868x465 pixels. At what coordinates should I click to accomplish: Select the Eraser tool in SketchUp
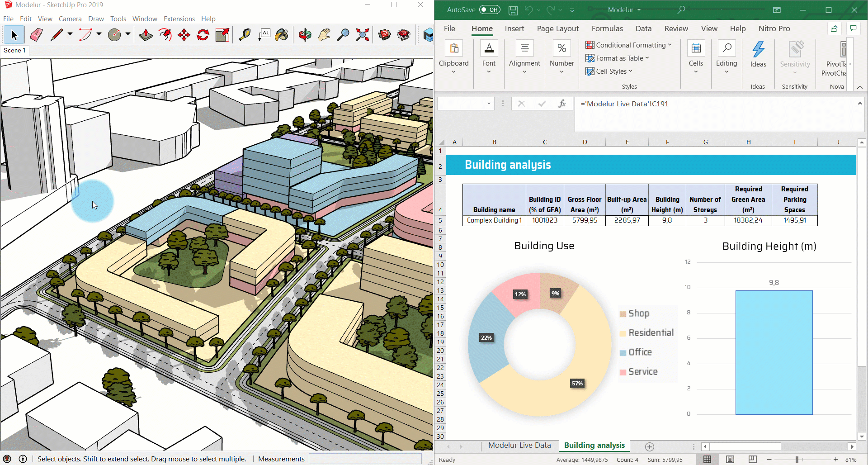pos(36,34)
